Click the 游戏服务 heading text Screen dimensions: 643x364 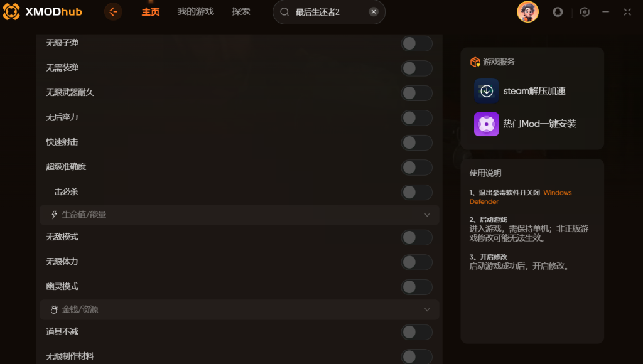499,62
